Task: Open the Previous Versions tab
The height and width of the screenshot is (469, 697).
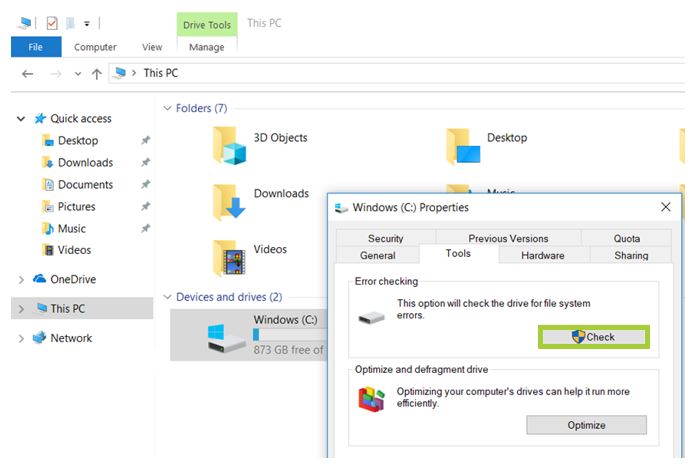Action: (x=508, y=239)
